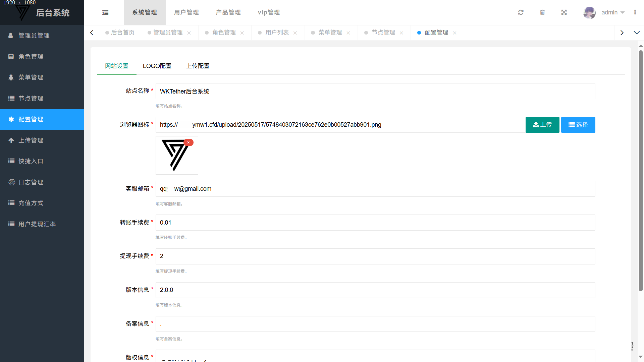Screen dimensions: 644x362
Task: Click the blue 选择 button
Action: [578, 125]
